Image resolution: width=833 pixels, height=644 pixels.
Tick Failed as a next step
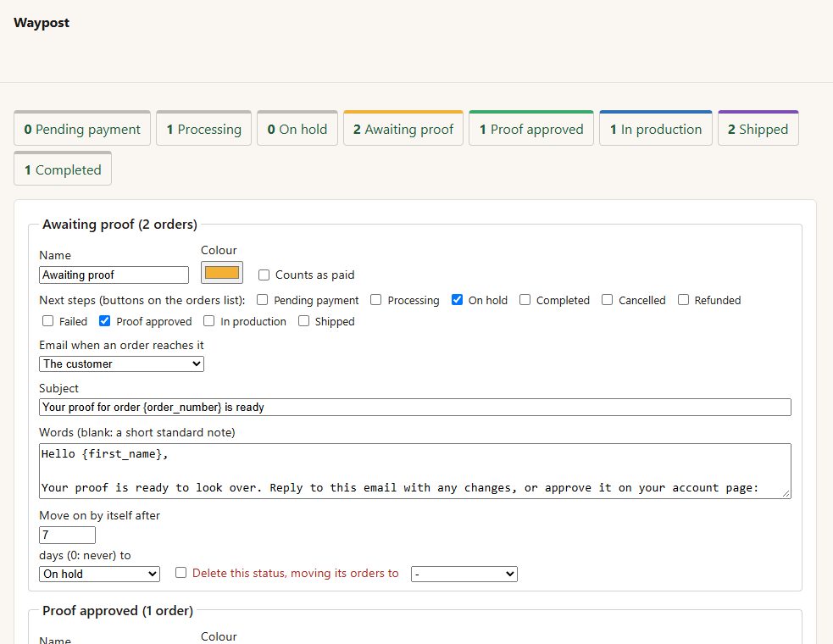coord(47,321)
